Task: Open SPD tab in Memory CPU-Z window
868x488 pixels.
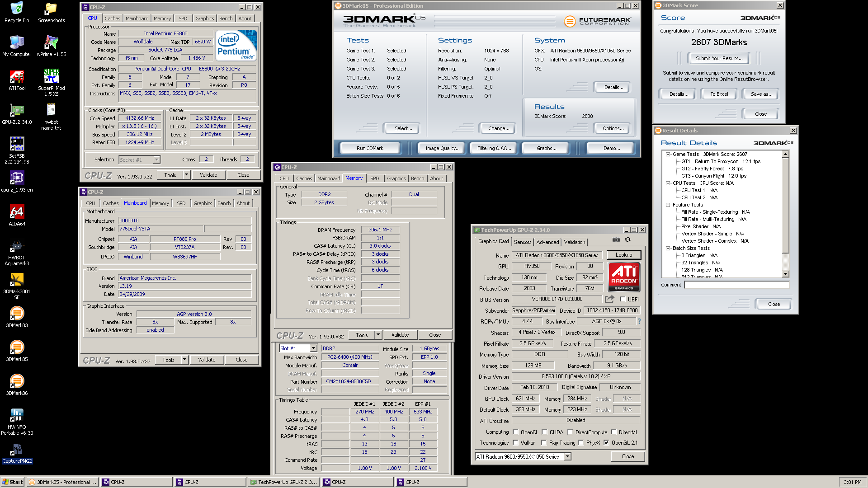Action: coord(374,178)
